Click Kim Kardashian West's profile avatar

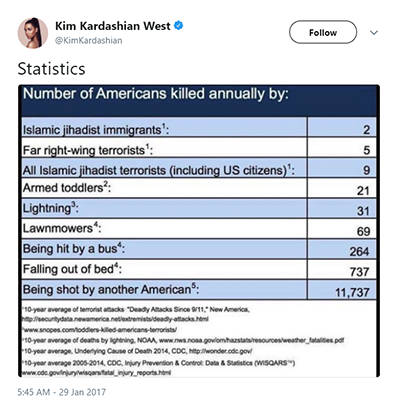(x=33, y=33)
